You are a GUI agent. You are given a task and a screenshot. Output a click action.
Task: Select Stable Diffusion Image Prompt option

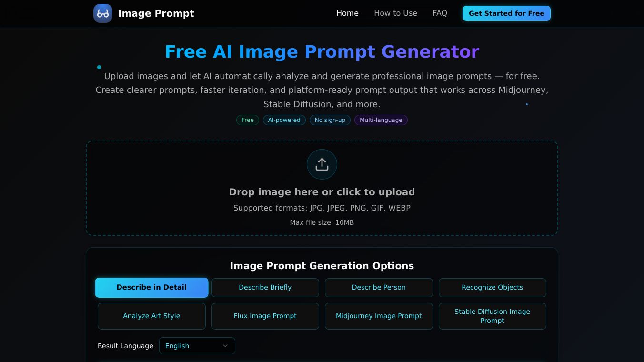click(493, 316)
